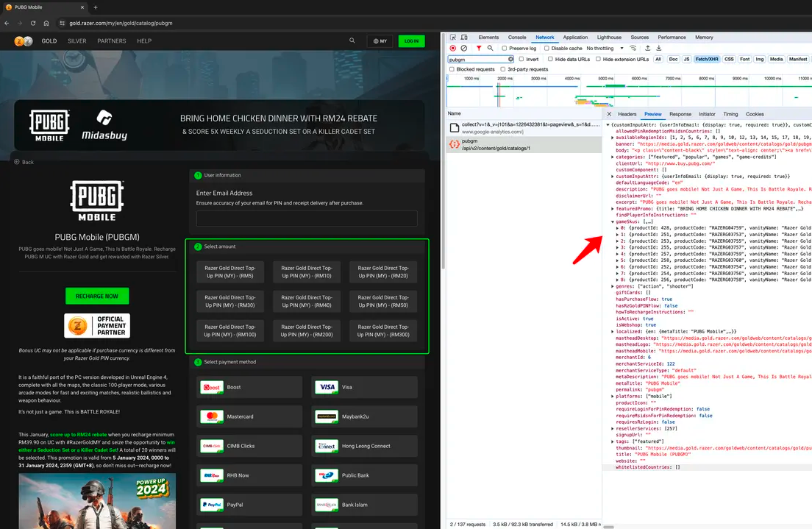The width and height of the screenshot is (812, 529).
Task: Select the pubgm request row
Action: (x=524, y=144)
